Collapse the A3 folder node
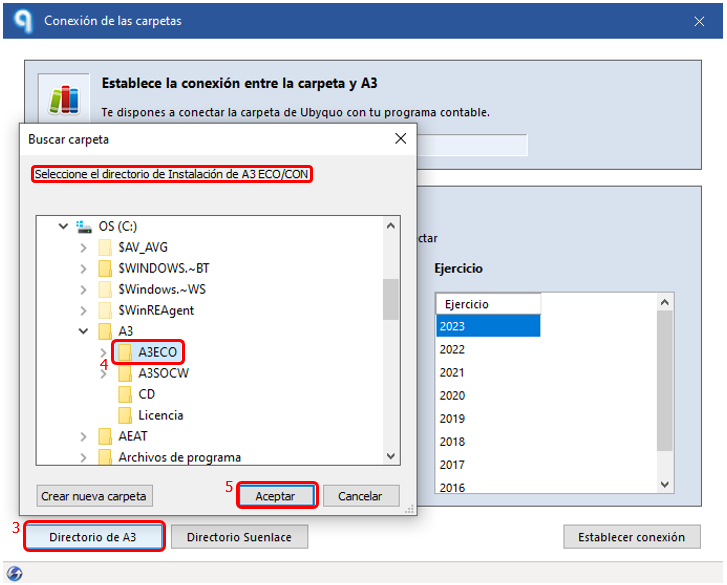 pyautogui.click(x=83, y=331)
